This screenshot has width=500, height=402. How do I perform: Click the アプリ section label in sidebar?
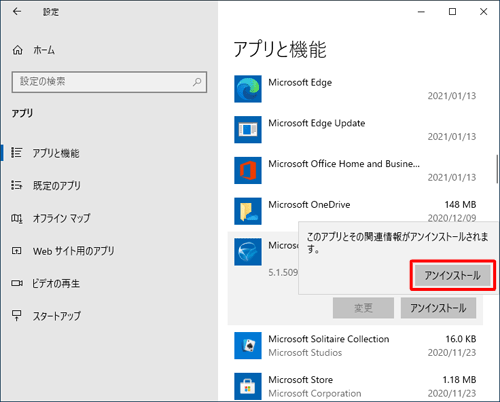(22, 113)
